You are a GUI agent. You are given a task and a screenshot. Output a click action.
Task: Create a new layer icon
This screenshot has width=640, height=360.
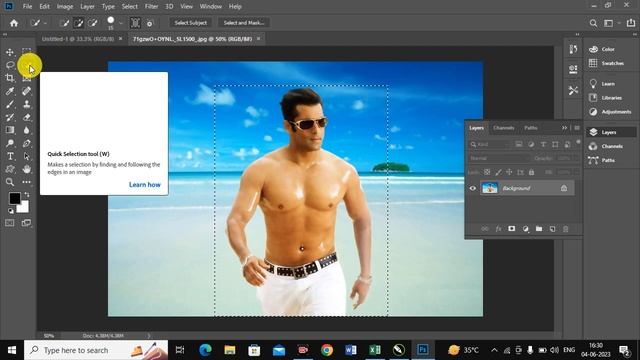tap(552, 229)
